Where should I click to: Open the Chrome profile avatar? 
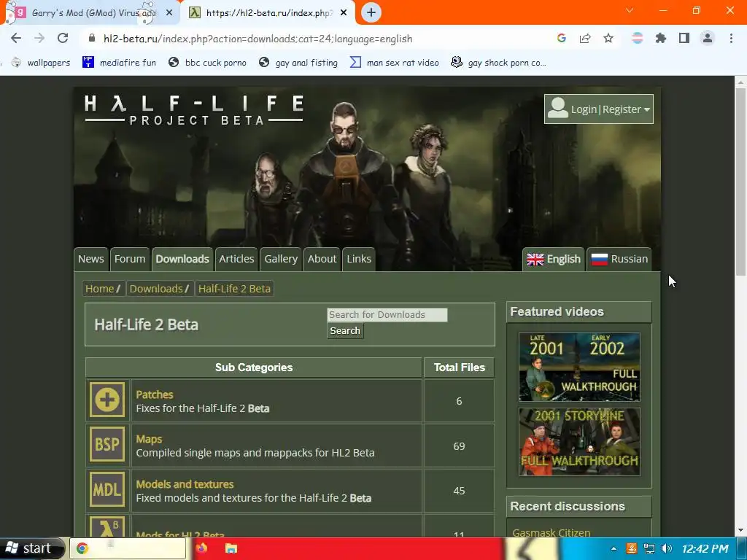click(x=708, y=38)
